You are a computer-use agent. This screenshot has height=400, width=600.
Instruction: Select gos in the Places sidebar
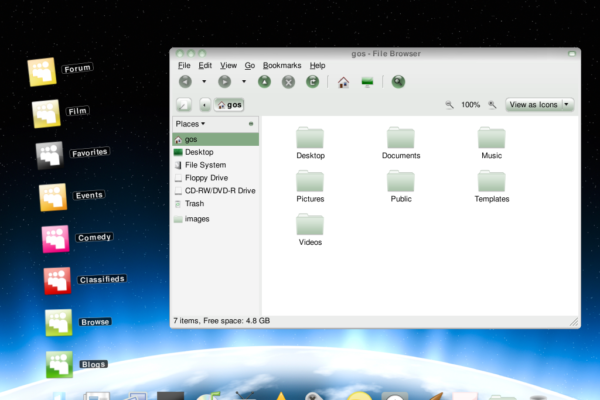coord(216,139)
